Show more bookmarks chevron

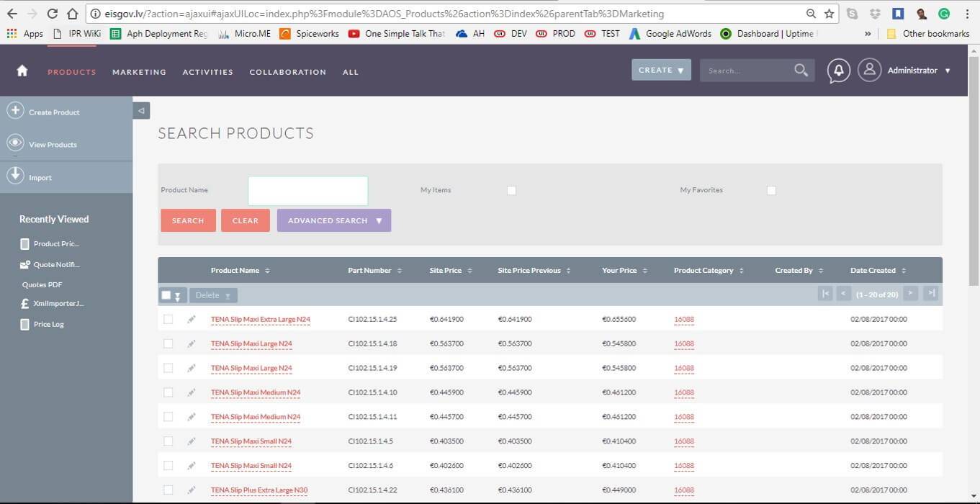(x=868, y=34)
